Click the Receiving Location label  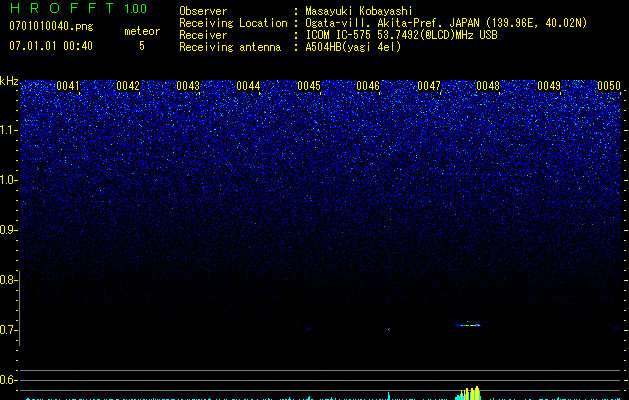point(233,23)
